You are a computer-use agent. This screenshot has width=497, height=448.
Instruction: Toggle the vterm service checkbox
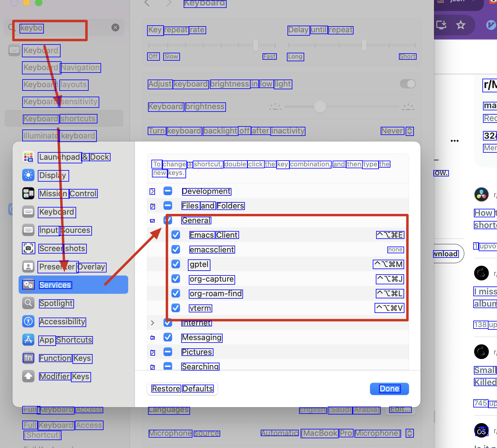176,308
